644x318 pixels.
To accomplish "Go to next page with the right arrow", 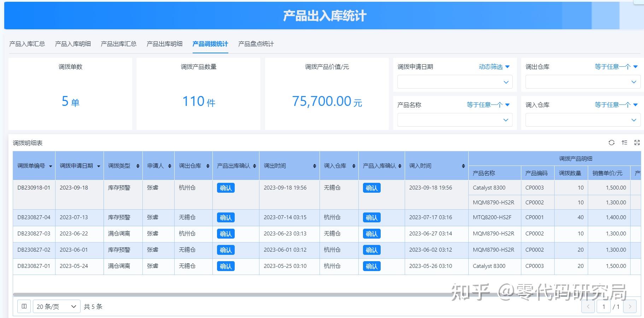I will [631, 307].
